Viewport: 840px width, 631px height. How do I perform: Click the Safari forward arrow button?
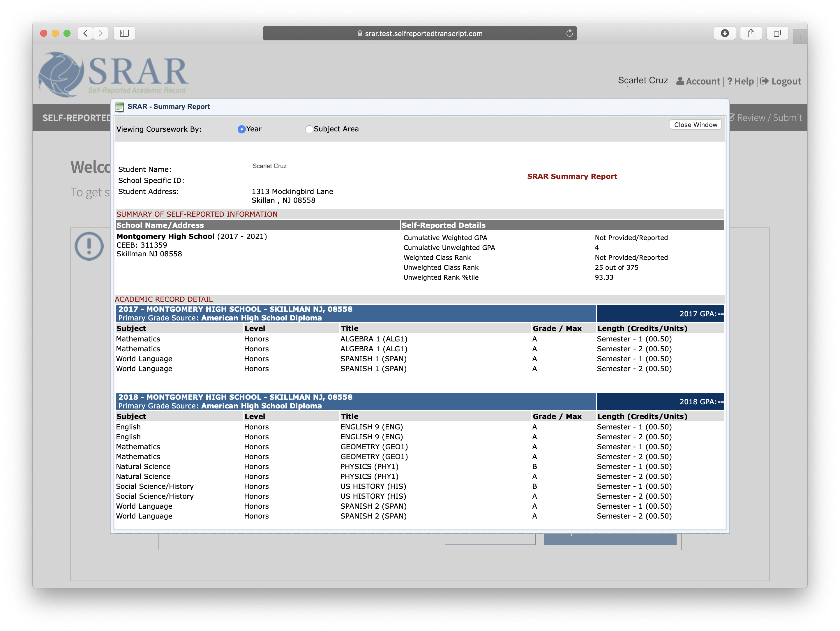pos(100,34)
